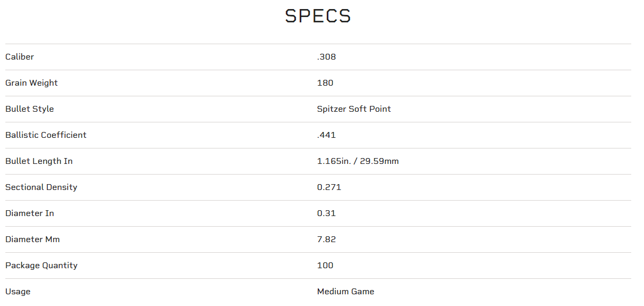Select the Package Quantity label

(42, 266)
